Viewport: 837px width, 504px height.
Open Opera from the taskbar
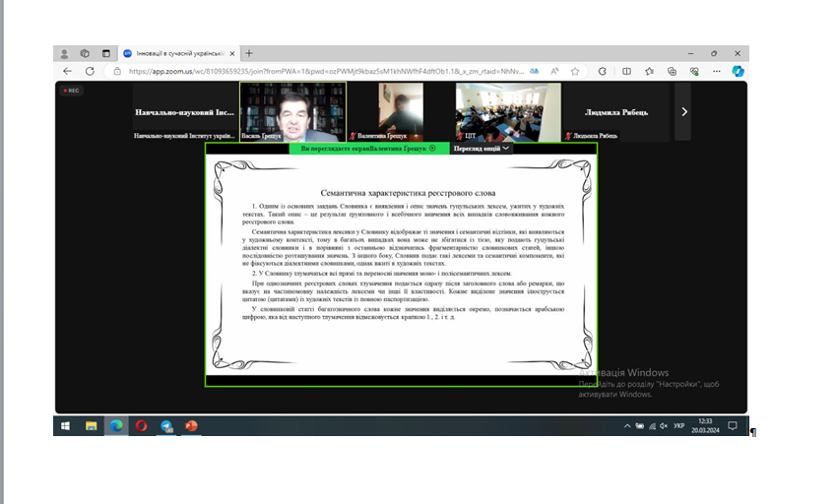[x=142, y=425]
